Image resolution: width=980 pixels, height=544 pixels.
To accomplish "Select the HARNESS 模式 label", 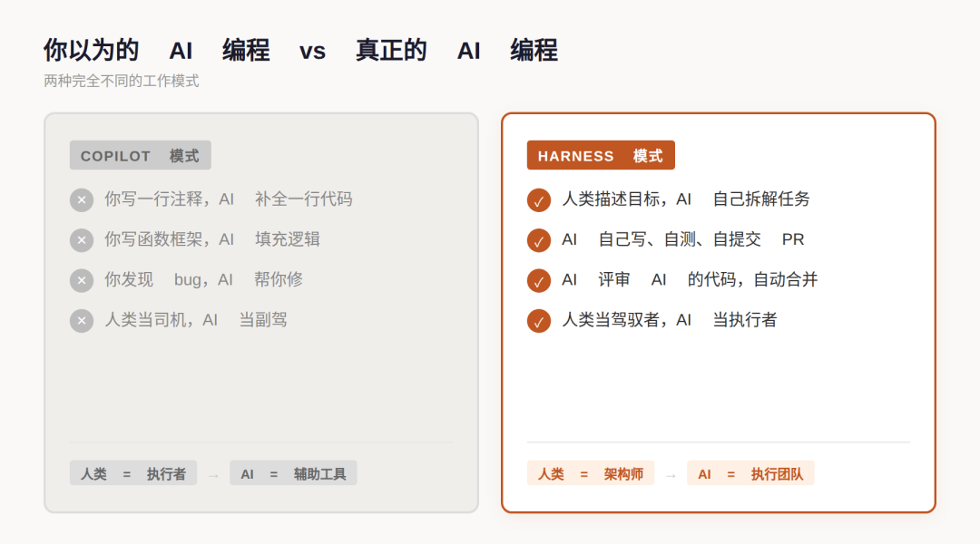I will [x=601, y=155].
